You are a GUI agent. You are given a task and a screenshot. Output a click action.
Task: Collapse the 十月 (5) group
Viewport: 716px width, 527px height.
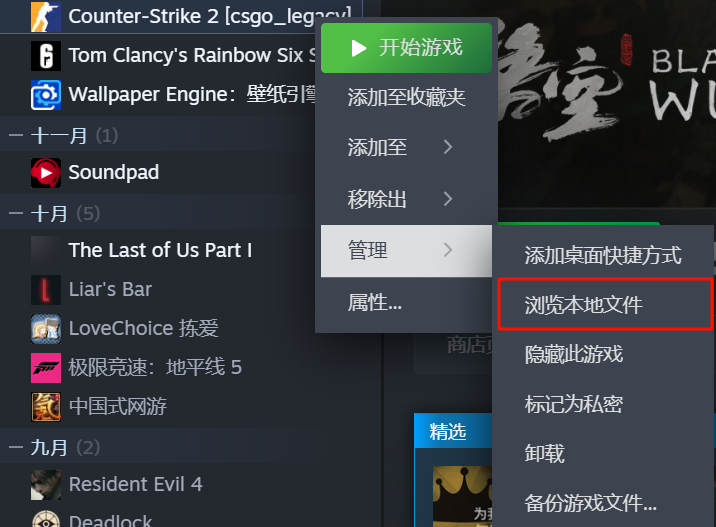[16, 213]
